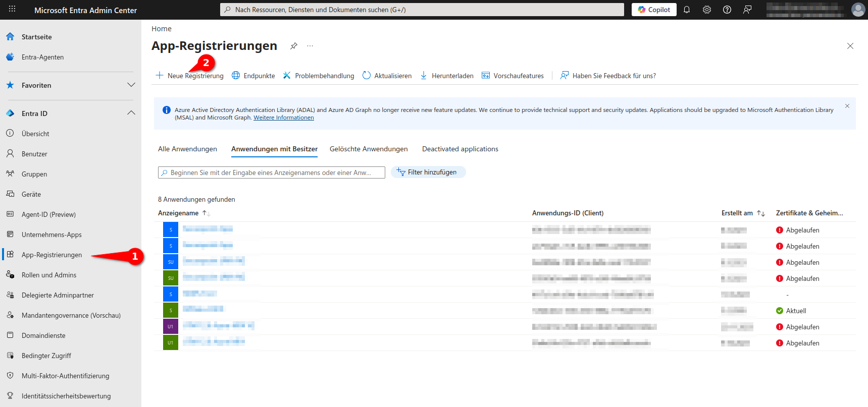Screen dimensions: 868x407
Task: Switch to Alle Anwendungen tab
Action: pyautogui.click(x=187, y=149)
